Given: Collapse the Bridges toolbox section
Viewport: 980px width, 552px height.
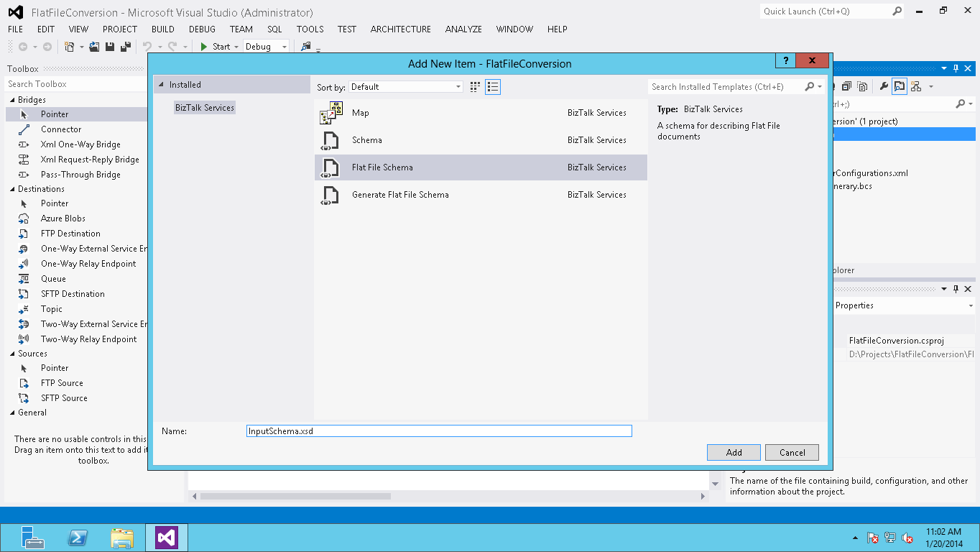Looking at the screenshot, I should click(11, 100).
